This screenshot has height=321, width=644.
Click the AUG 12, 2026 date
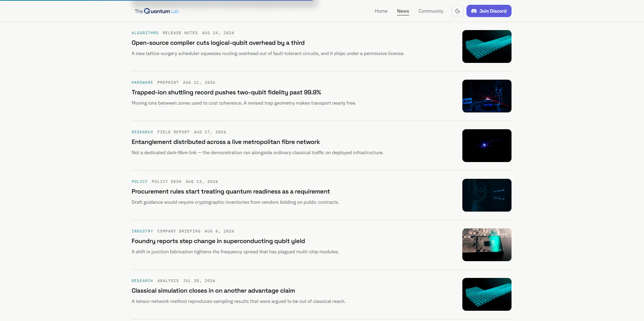[x=202, y=182]
